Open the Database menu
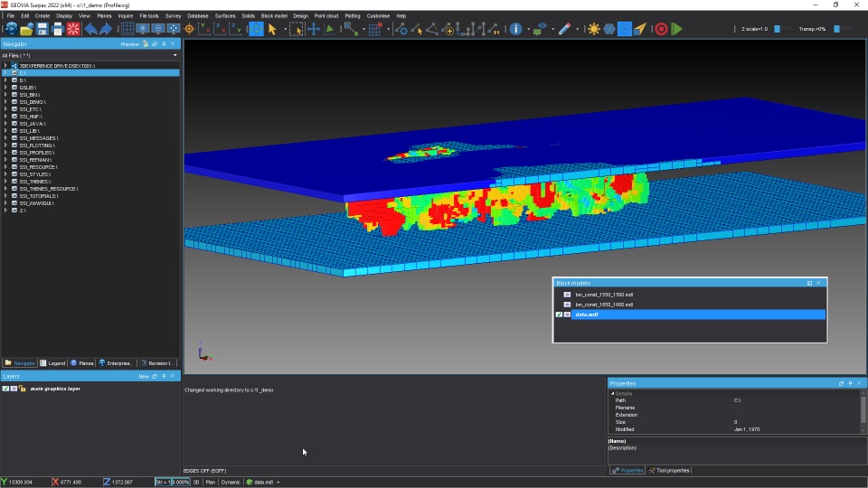 click(198, 16)
